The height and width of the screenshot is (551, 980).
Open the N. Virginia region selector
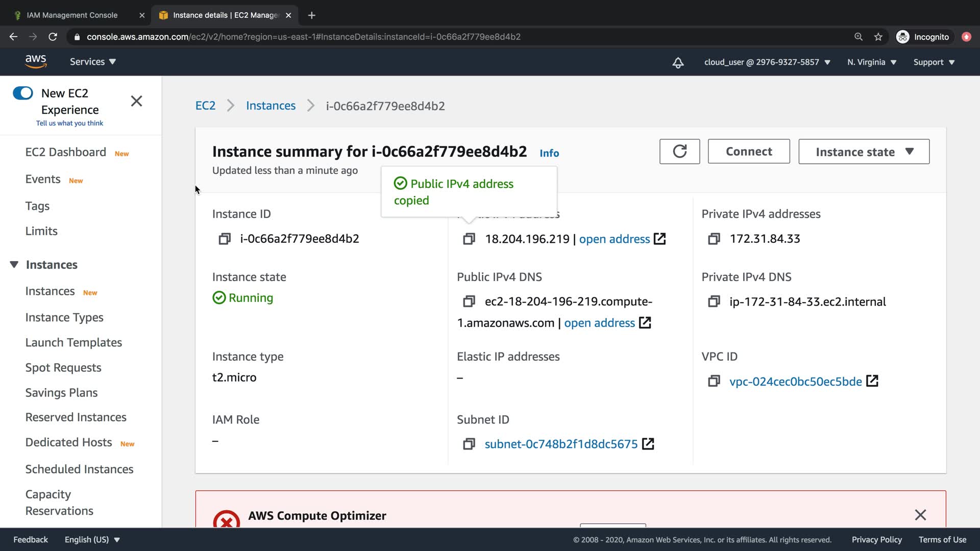(871, 62)
